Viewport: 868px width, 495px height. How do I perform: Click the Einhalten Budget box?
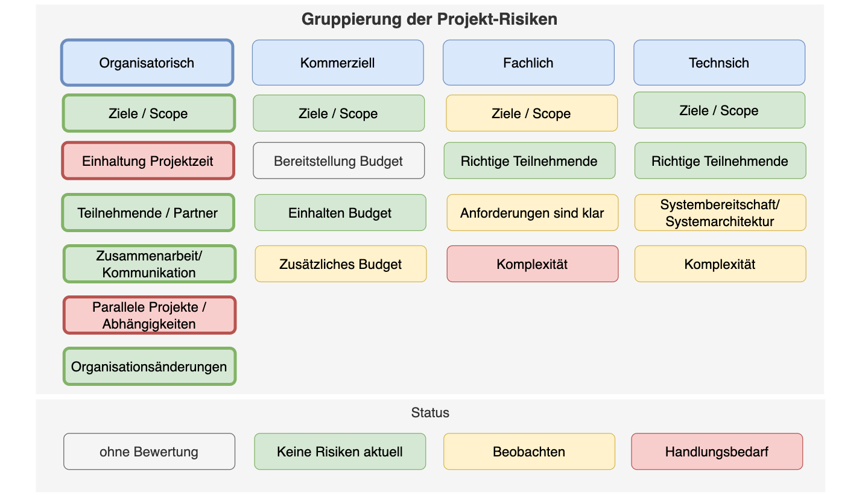(x=340, y=213)
